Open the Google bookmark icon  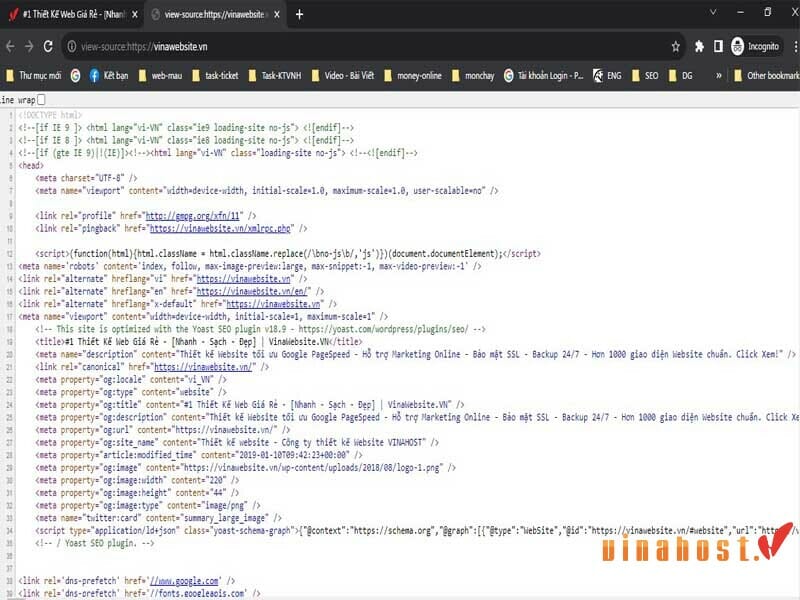76,76
